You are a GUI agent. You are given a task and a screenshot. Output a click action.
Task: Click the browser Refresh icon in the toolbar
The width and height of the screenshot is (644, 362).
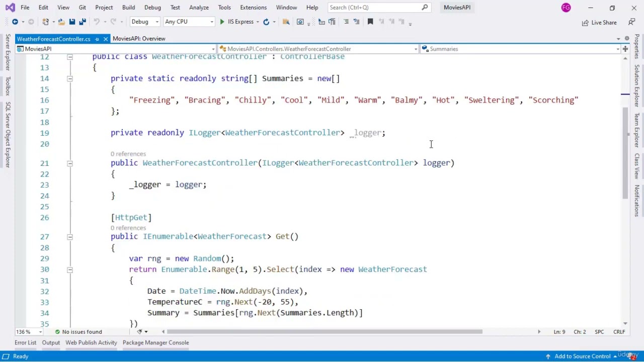(x=266, y=22)
